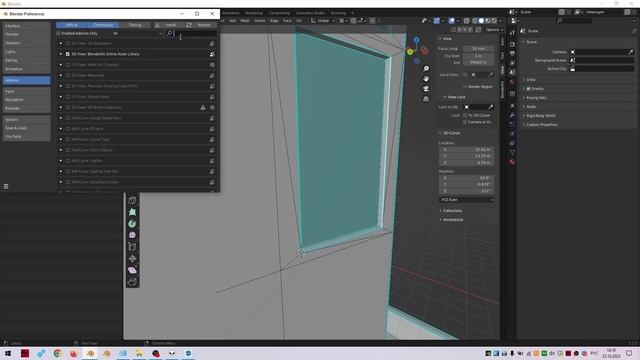Image resolution: width=640 pixels, height=360 pixels.
Task: Click the blue Z axis on navigation gizmo
Action: click(x=416, y=40)
